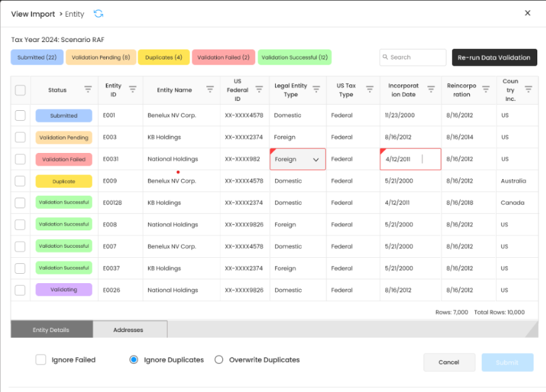Open the Reincorporation column filter
Image resolution: width=546 pixels, height=392 pixels.
(x=486, y=89)
